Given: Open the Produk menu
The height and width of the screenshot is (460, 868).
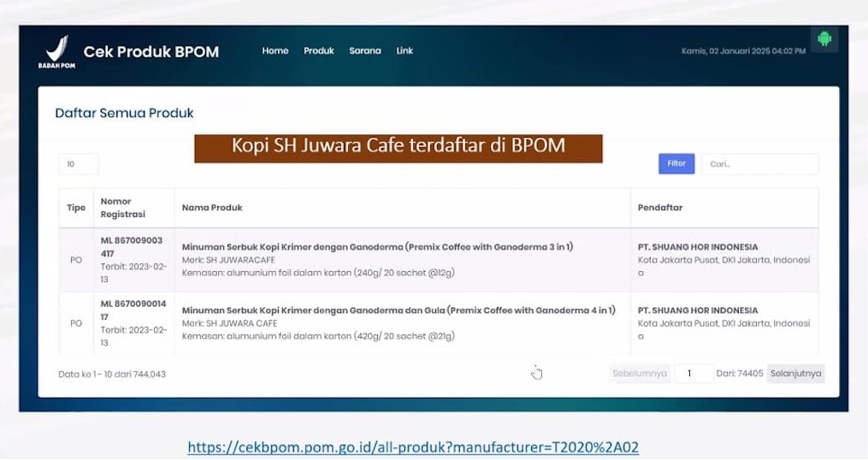Looking at the screenshot, I should pos(319,51).
